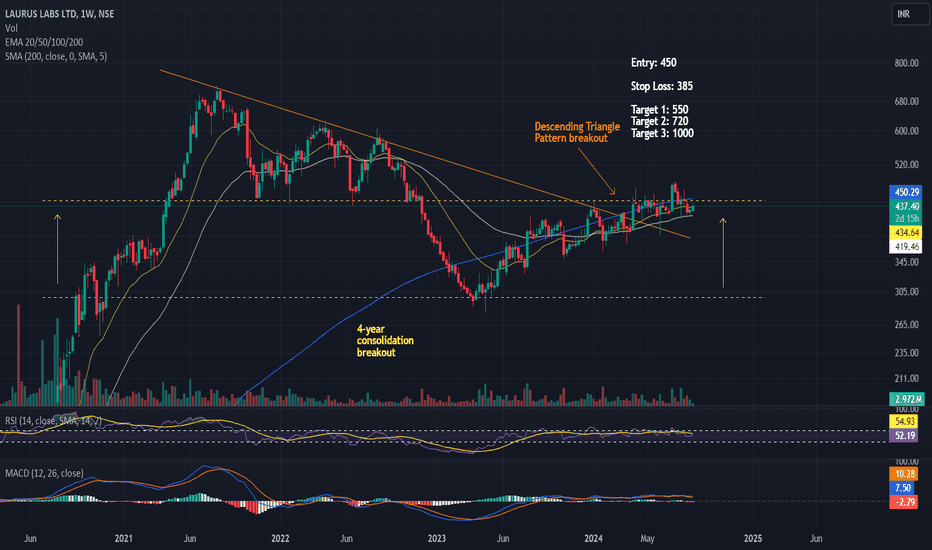Click the 2d 15h bar countdown label
The height and width of the screenshot is (550, 932).
(906, 218)
